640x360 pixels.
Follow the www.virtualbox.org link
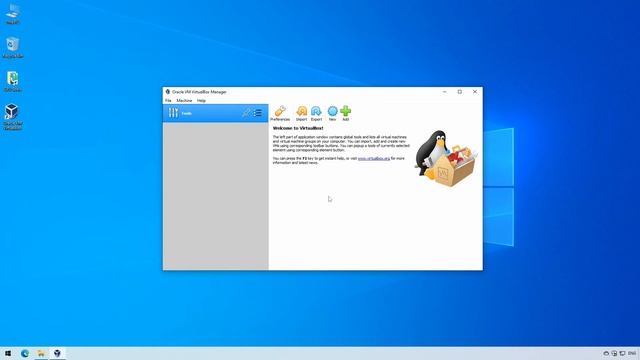click(x=374, y=158)
